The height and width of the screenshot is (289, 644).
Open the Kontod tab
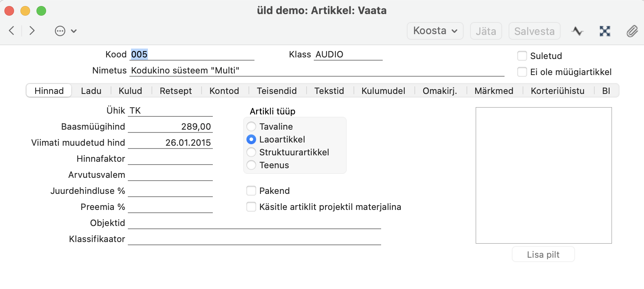point(224,91)
